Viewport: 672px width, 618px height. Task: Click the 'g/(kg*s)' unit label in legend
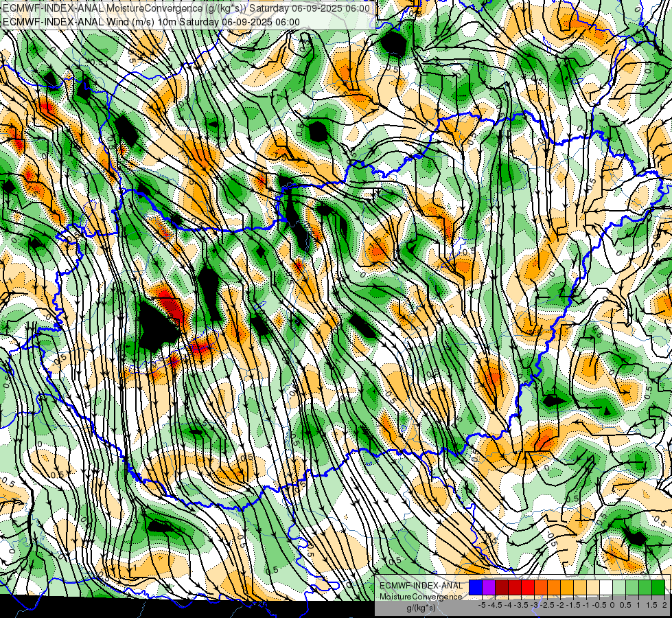[421, 608]
